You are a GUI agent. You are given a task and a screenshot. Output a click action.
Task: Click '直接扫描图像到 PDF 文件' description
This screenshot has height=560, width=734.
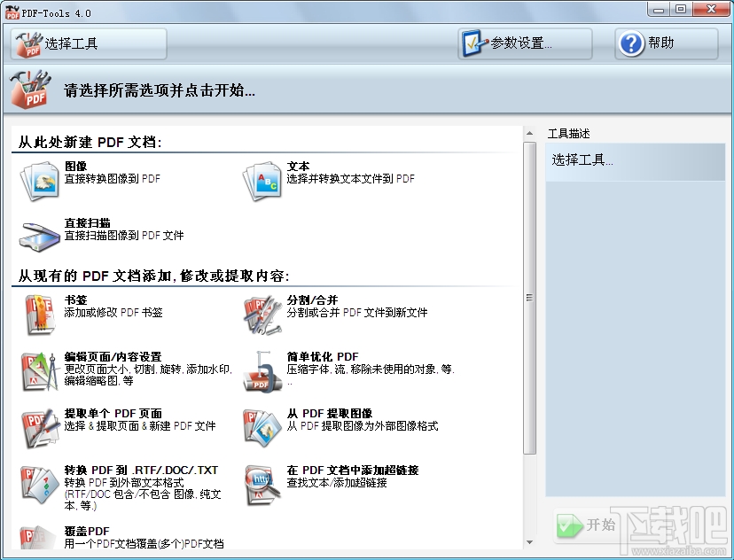tap(124, 236)
